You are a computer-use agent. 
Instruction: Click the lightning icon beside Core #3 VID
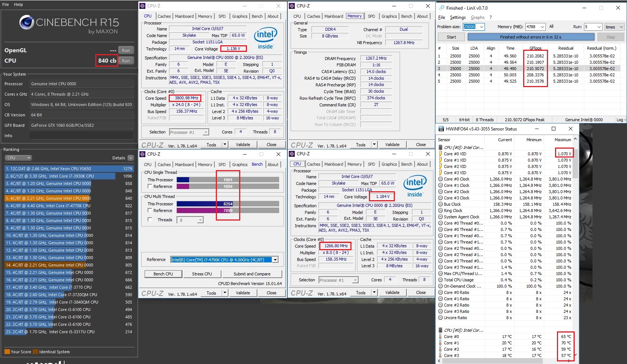pos(440,173)
